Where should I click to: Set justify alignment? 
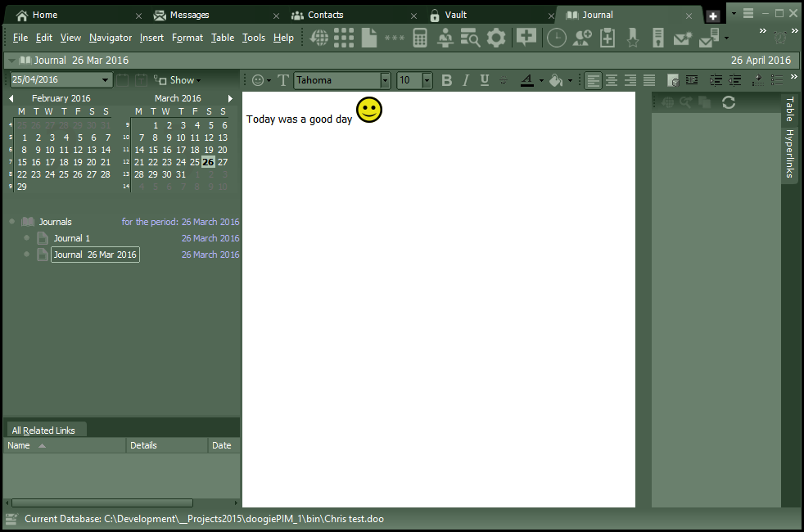tap(649, 80)
